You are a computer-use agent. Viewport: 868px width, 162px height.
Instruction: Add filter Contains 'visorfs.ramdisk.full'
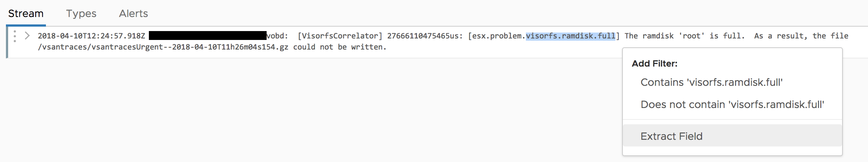coord(711,82)
